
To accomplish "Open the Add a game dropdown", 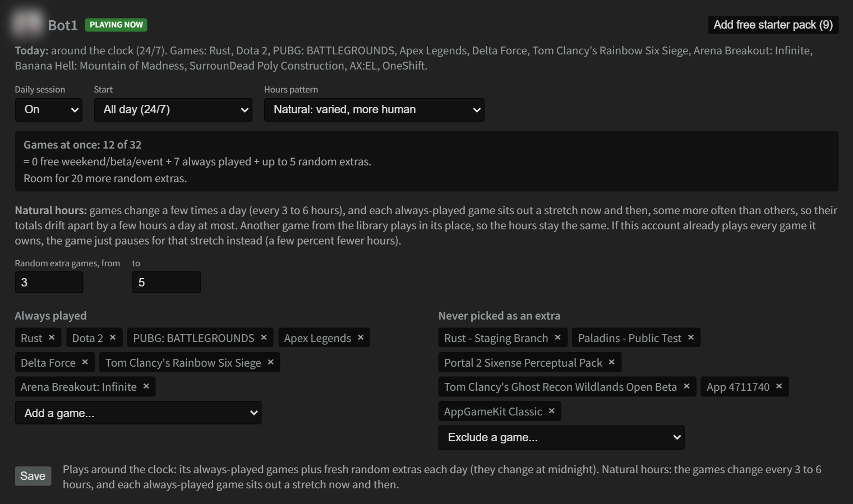I will click(139, 413).
